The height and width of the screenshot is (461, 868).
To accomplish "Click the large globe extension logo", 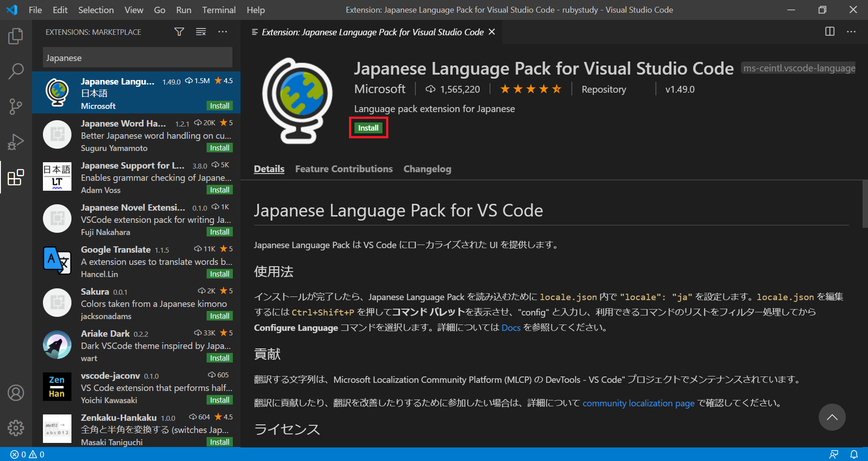I will point(297,100).
